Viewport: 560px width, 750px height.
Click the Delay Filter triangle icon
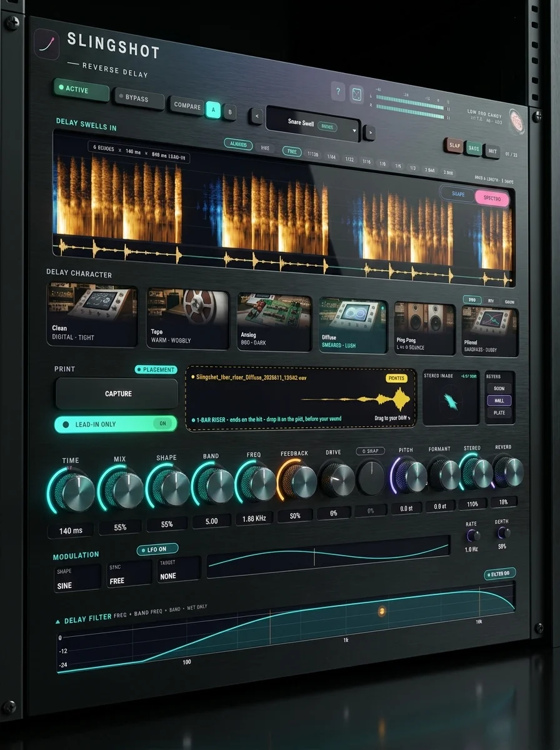point(58,621)
